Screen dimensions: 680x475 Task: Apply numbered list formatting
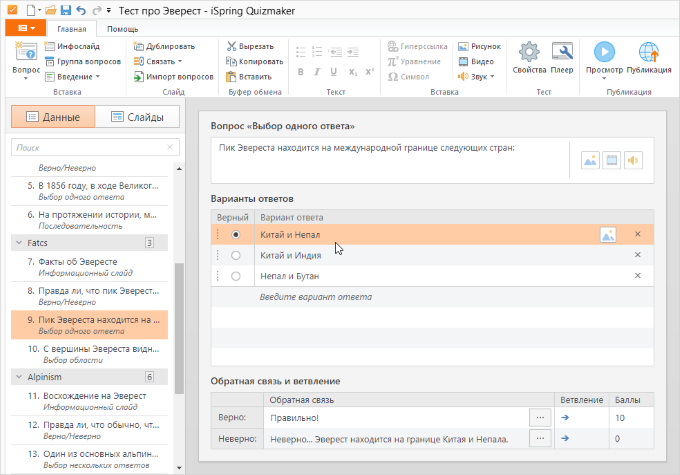317,52
